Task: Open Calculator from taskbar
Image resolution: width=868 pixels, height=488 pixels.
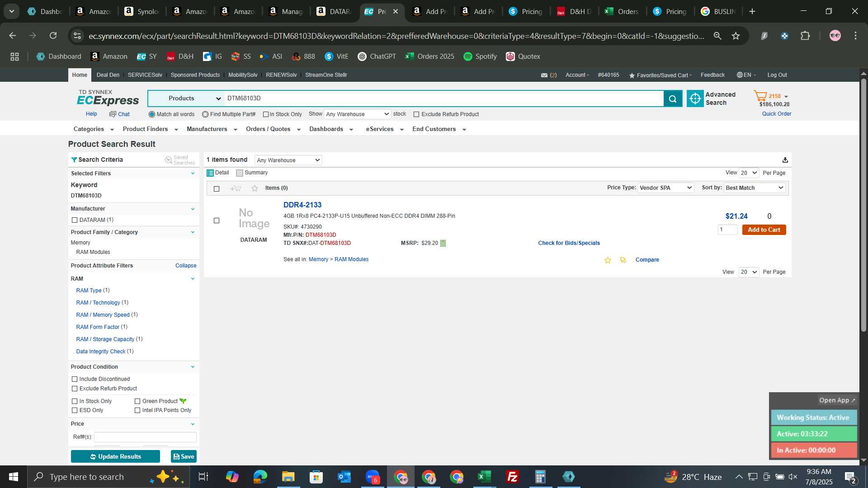Action: coord(540,477)
